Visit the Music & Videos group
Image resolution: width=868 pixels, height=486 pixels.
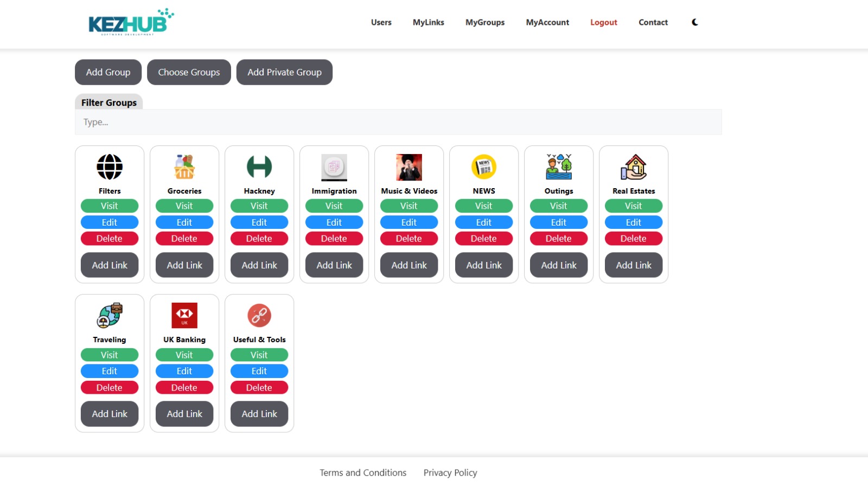[409, 206]
